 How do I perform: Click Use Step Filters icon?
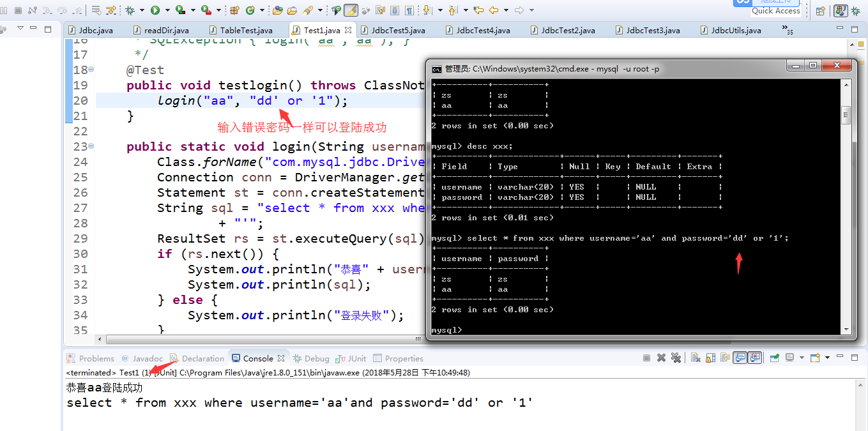pos(110,10)
